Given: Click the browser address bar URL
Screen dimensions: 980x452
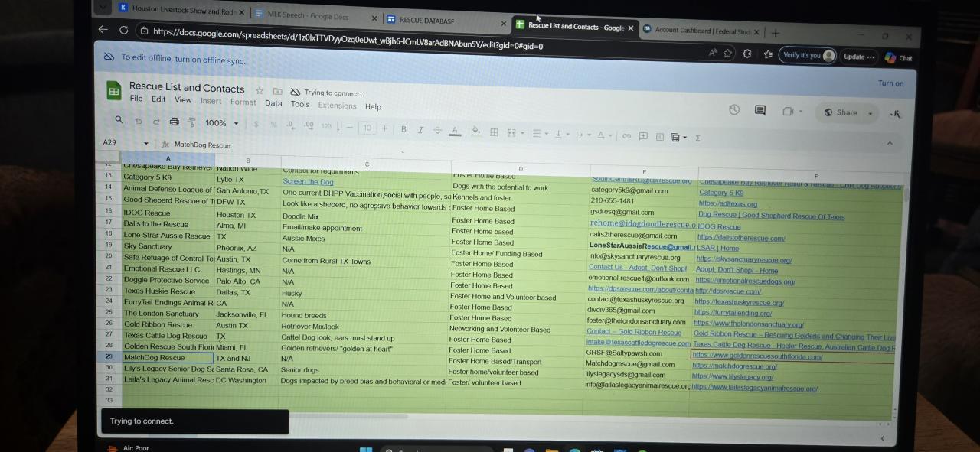Looking at the screenshot, I should [x=348, y=39].
